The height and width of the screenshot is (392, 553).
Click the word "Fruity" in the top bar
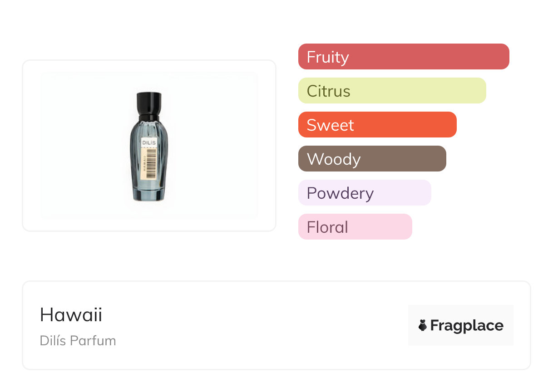pos(328,57)
